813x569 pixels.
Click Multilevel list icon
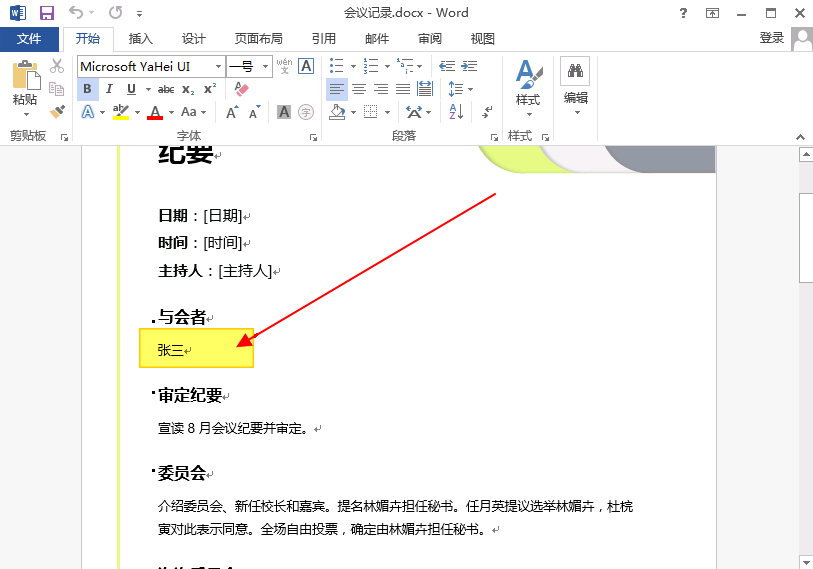tap(405, 66)
